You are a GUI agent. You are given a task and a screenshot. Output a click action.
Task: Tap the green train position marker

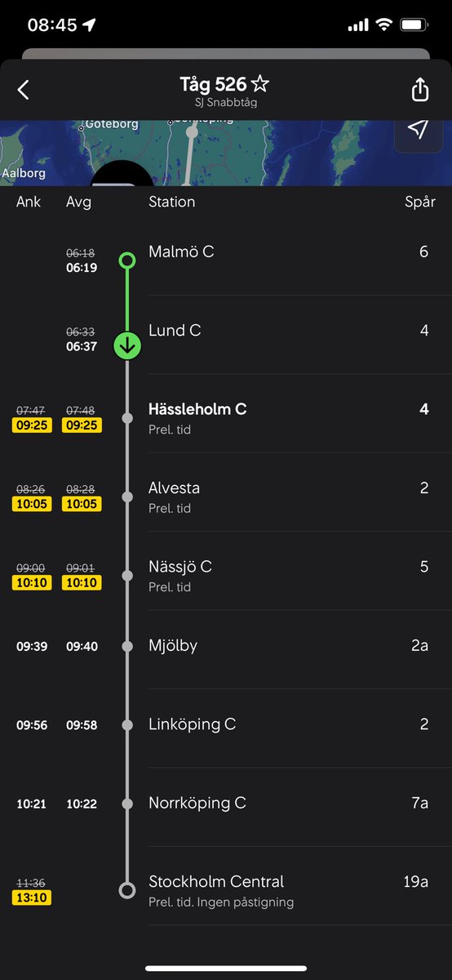[127, 345]
